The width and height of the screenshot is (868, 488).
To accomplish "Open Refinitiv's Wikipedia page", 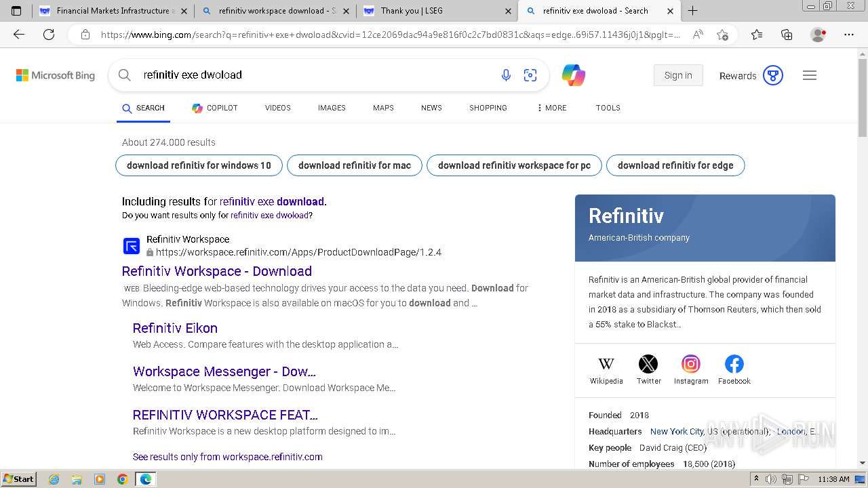I will point(606,370).
